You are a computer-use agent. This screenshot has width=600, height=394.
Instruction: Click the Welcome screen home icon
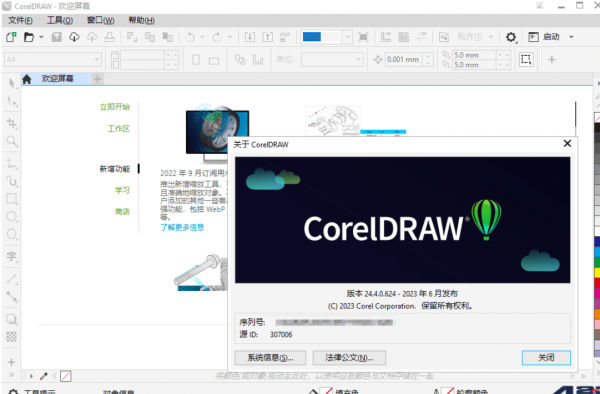point(27,79)
